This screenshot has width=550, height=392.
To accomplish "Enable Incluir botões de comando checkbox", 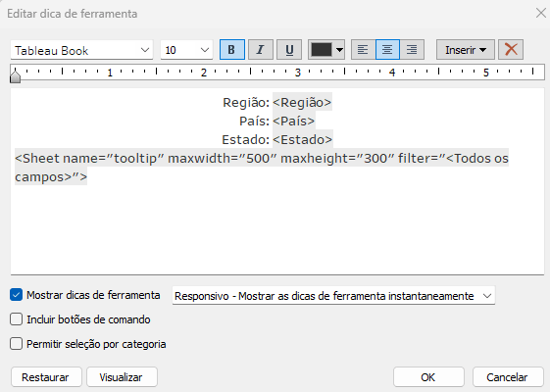I will pyautogui.click(x=16, y=319).
